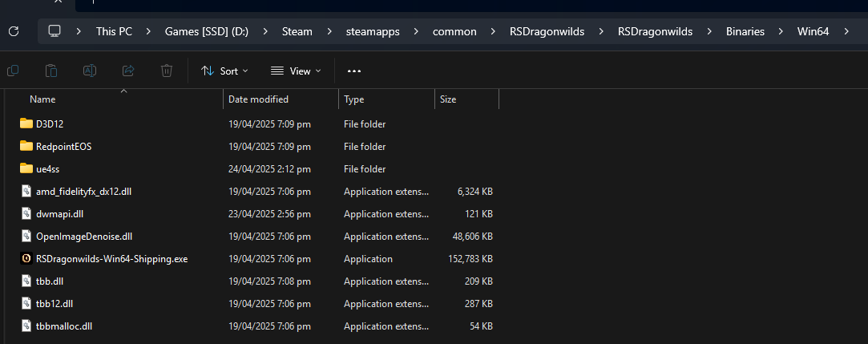The image size is (868, 344).
Task: Click the 48,606 KB size value
Action: point(472,237)
